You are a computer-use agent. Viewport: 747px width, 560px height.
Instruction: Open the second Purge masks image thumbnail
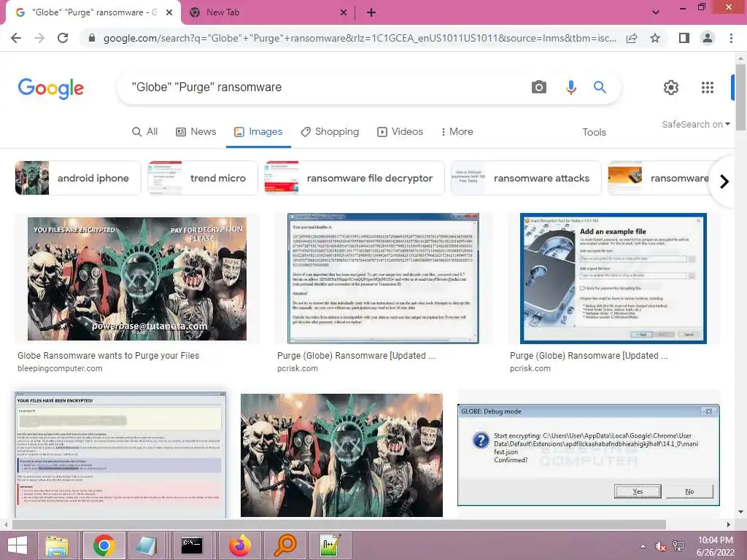341,455
